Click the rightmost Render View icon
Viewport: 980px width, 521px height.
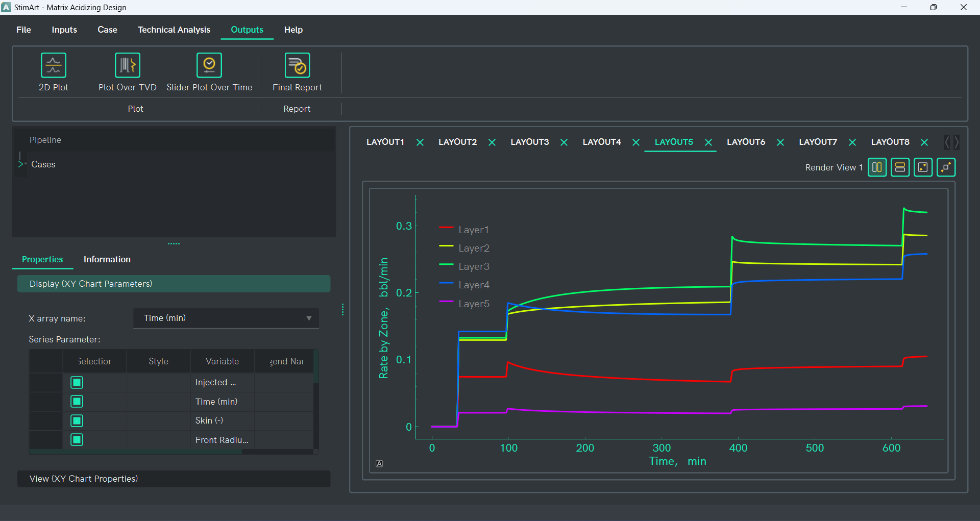(x=946, y=167)
